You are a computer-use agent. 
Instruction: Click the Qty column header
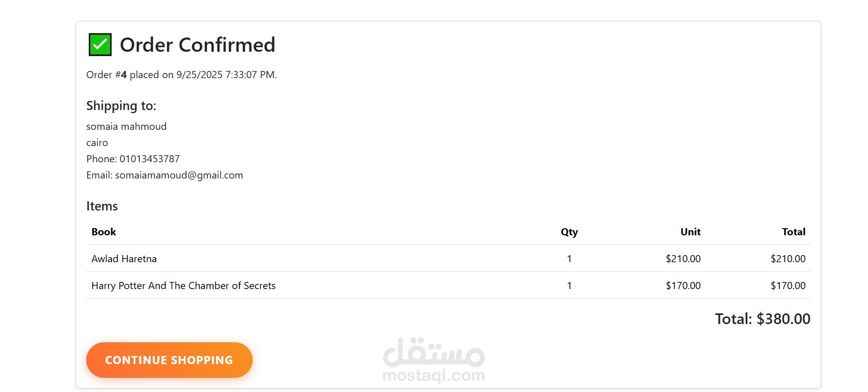pyautogui.click(x=569, y=232)
